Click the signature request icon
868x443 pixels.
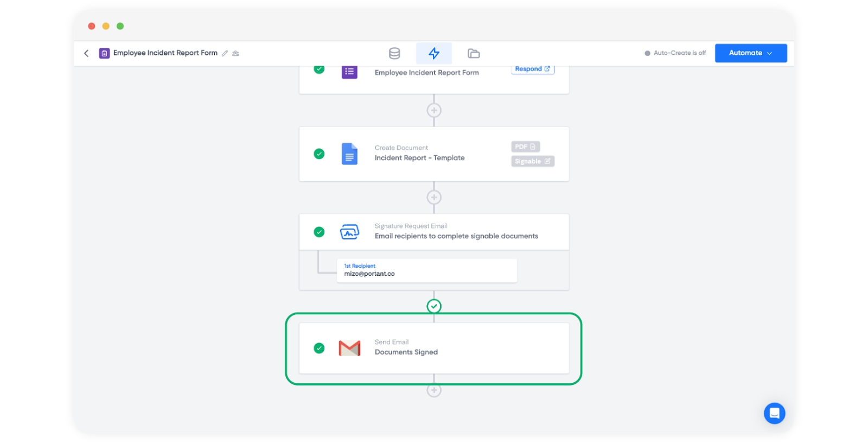pyautogui.click(x=349, y=232)
